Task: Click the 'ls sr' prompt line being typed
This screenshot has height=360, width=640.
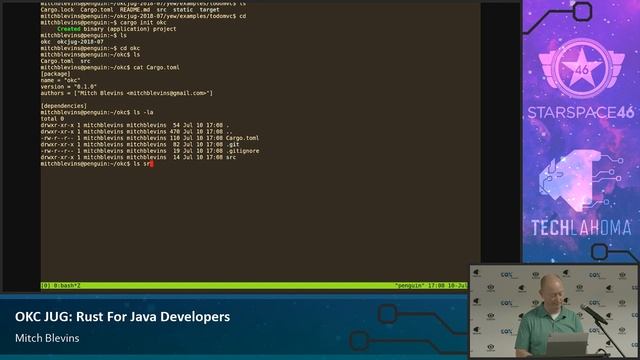Action: (x=97, y=164)
